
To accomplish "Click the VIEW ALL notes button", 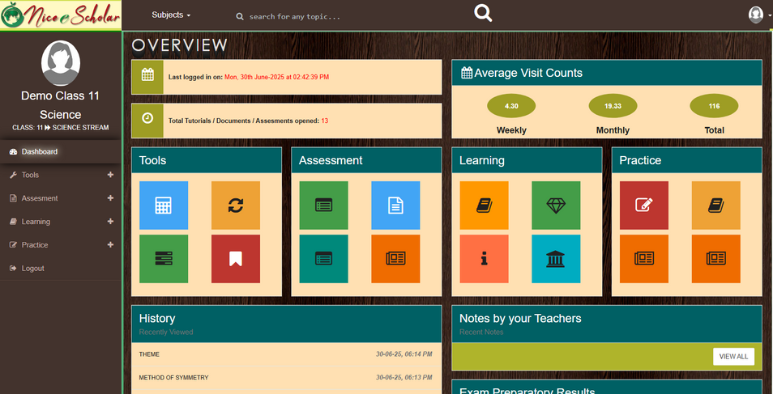I will click(734, 357).
